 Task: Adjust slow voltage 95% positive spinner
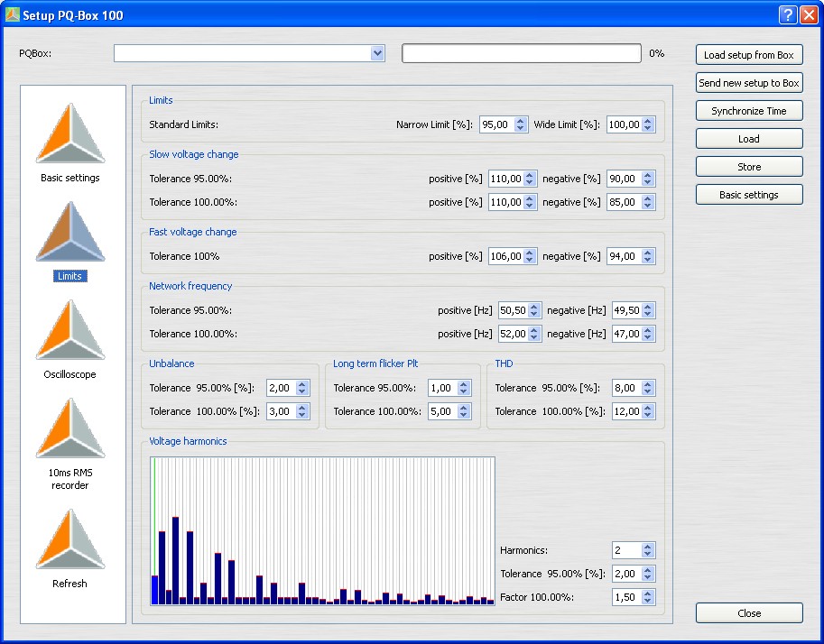point(530,179)
